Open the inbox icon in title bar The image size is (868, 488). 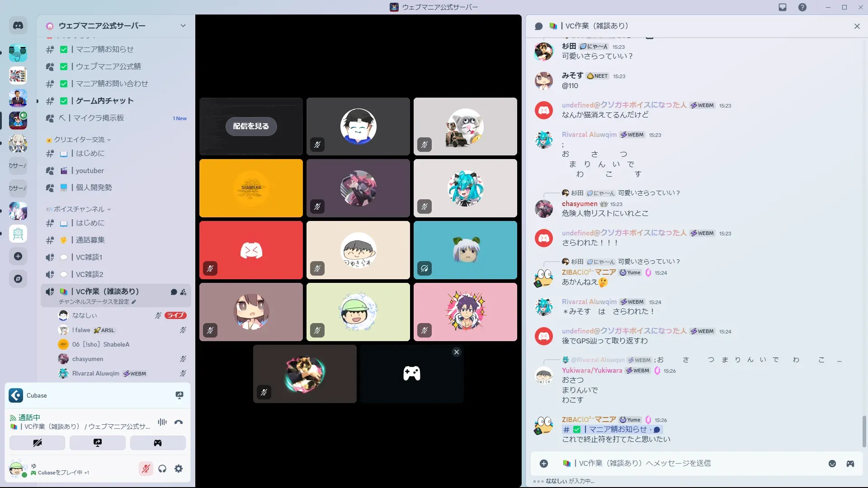pyautogui.click(x=783, y=7)
